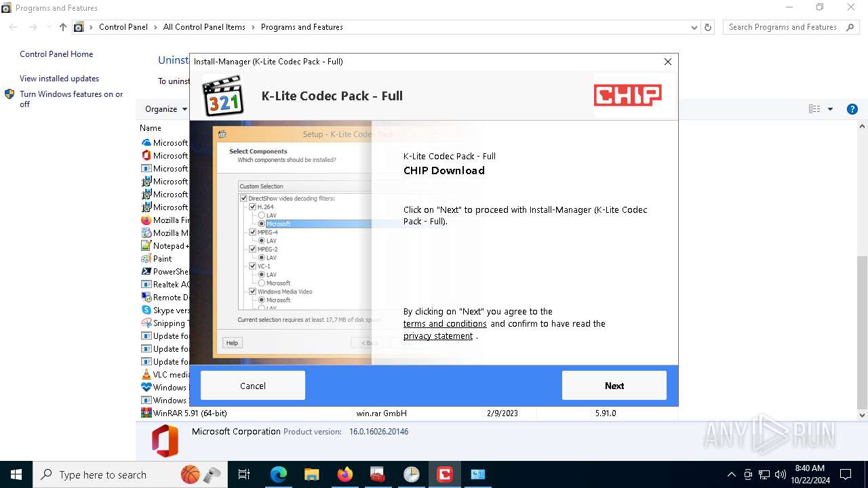This screenshot has width=868, height=488.
Task: Select the Microsoft Office icon entry in list
Action: (x=146, y=156)
